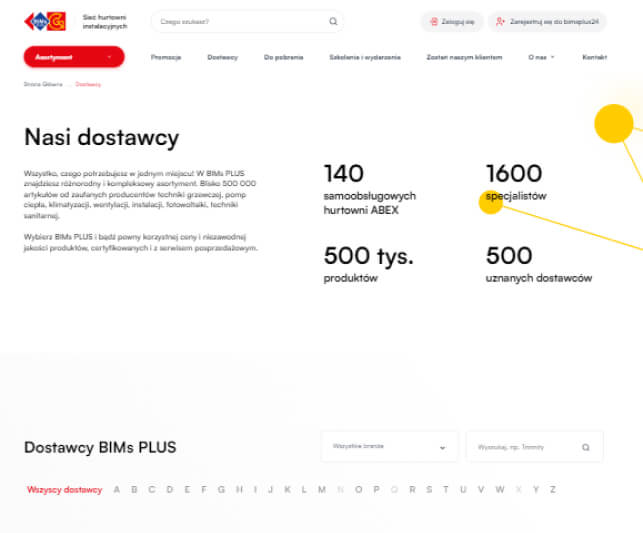Filter suppliers by letter F
The width and height of the screenshot is (643, 533).
[204, 490]
